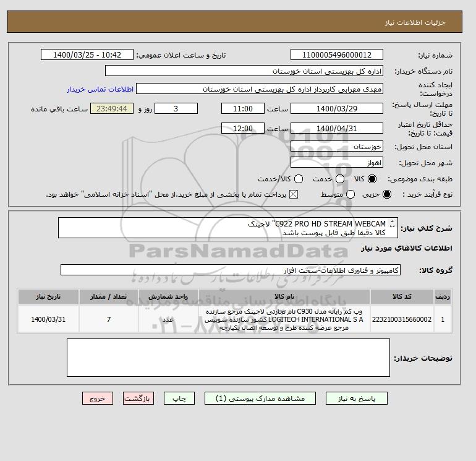The width and height of the screenshot is (476, 461).
Task: Click the response deadline date 1400/03/29
Action: point(337,108)
